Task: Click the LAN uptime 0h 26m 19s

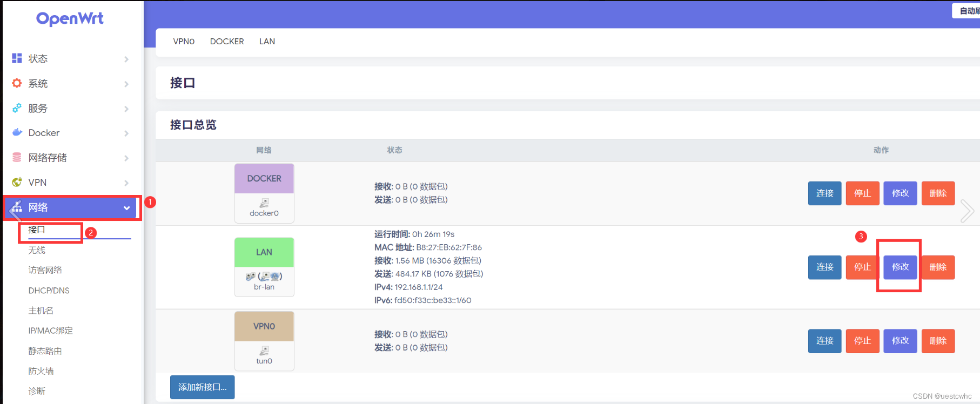Action: 433,234
